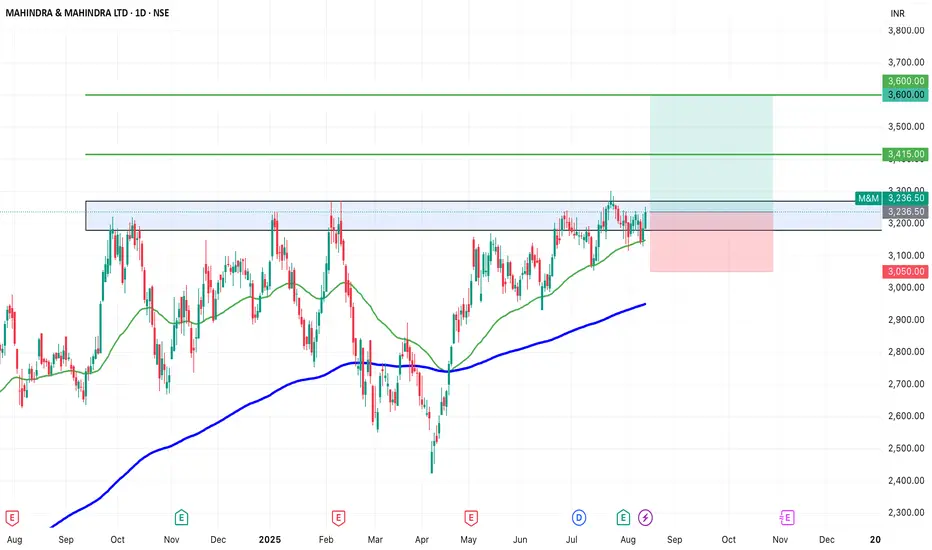This screenshot has width=932, height=550.
Task: Click the Mar time axis label
Action: coord(374,539)
